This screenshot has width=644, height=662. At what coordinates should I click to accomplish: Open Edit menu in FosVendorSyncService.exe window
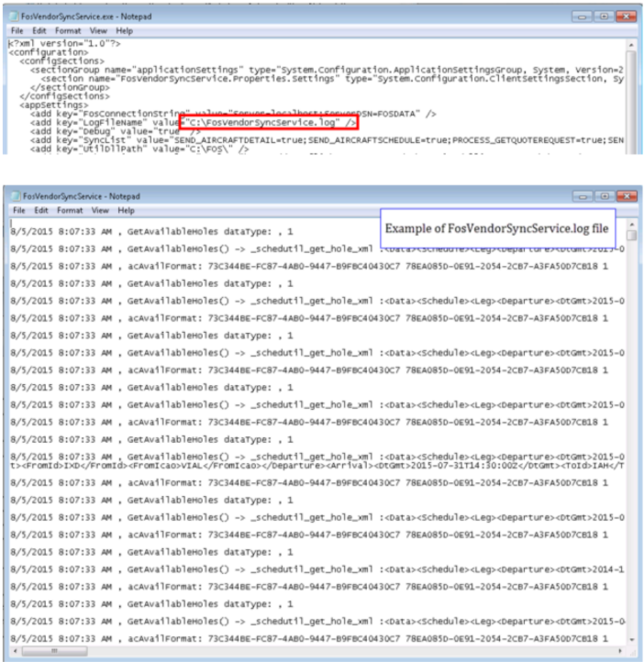pyautogui.click(x=39, y=30)
